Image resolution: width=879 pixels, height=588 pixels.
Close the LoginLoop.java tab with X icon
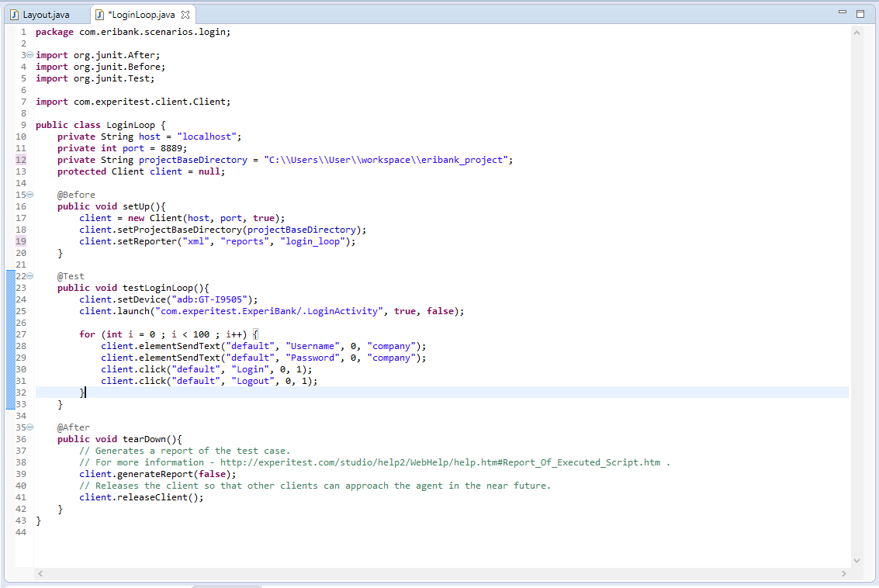pyautogui.click(x=185, y=15)
